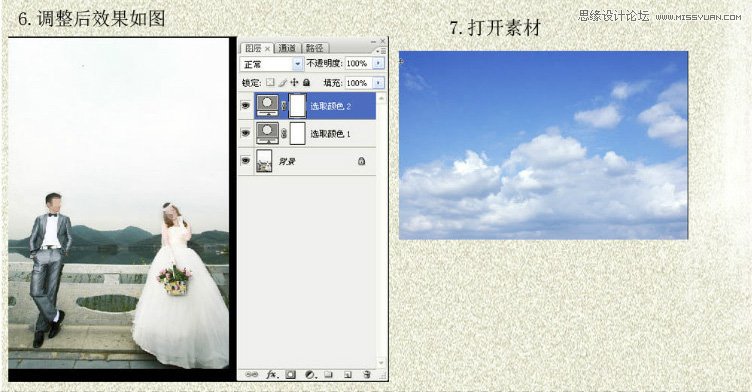Click the create new layer icon
The width and height of the screenshot is (752, 392).
pyautogui.click(x=348, y=374)
